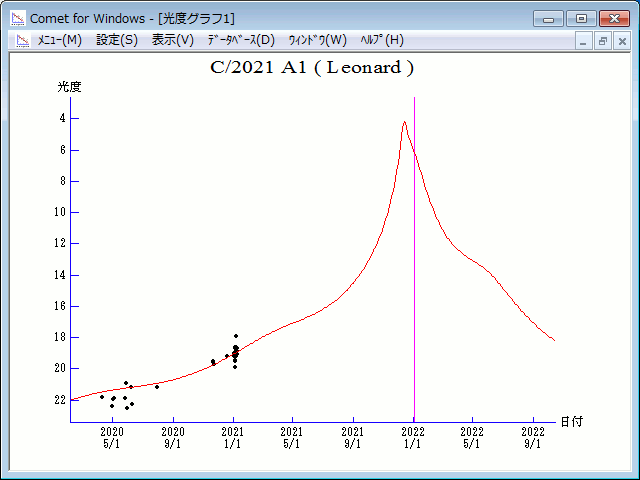Click the chart title C/2021 A1 (Leonard)
Viewport: 640px width, 480px height.
[x=312, y=68]
